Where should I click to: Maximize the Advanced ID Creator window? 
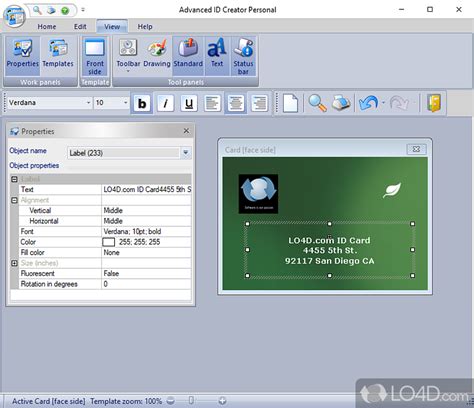click(430, 10)
